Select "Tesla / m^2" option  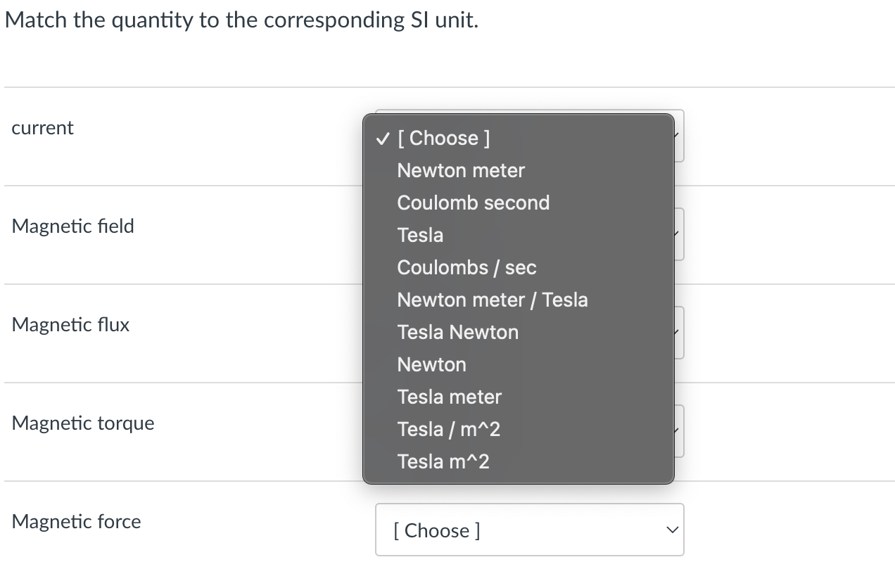448,429
